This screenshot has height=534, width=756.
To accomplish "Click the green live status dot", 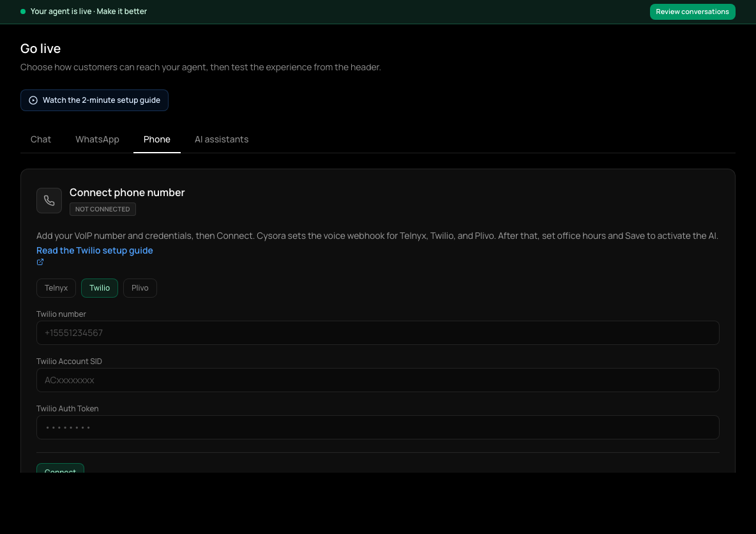I will [22, 11].
